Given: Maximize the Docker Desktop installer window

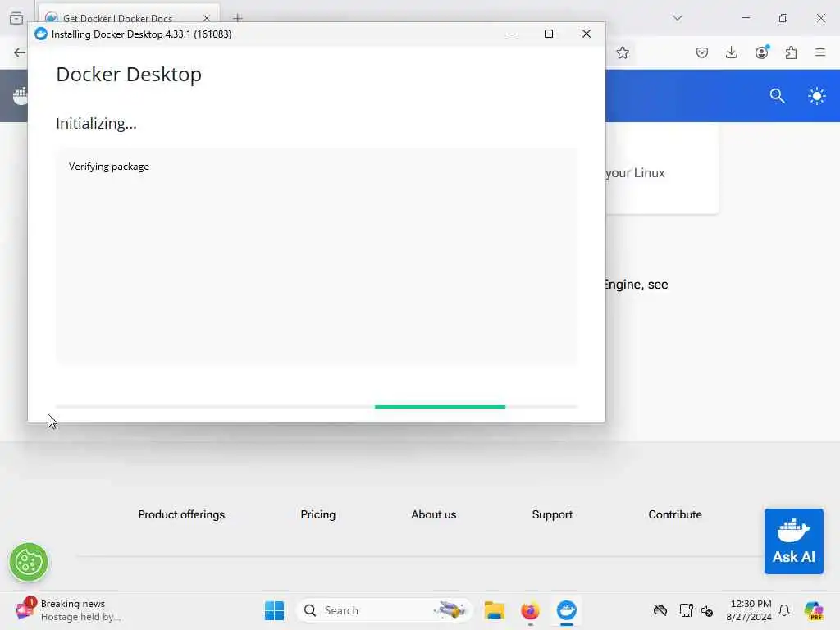Looking at the screenshot, I should pos(549,34).
